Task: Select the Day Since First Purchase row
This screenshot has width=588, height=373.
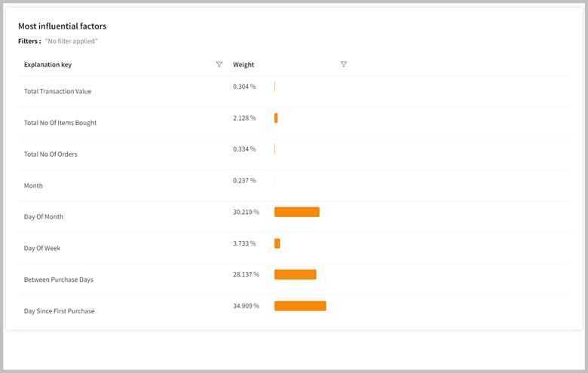Action: [x=60, y=311]
